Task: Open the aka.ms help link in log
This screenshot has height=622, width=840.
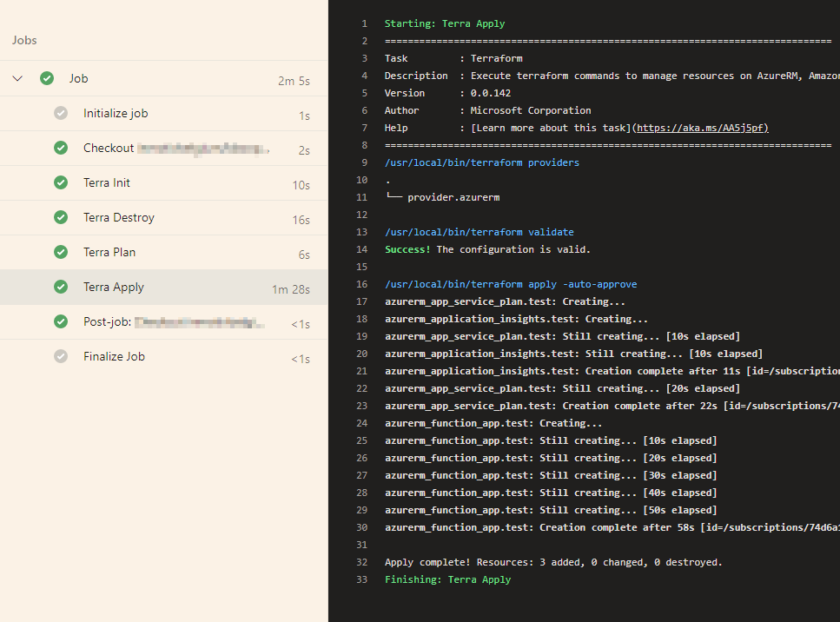Action: click(702, 128)
